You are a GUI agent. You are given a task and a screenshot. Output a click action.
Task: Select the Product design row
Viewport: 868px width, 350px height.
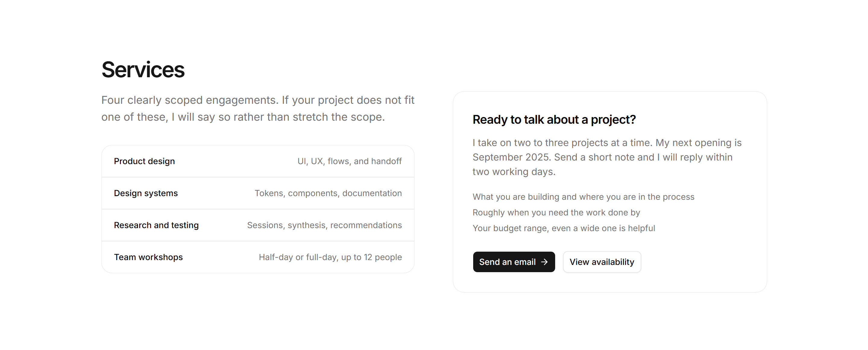point(258,161)
